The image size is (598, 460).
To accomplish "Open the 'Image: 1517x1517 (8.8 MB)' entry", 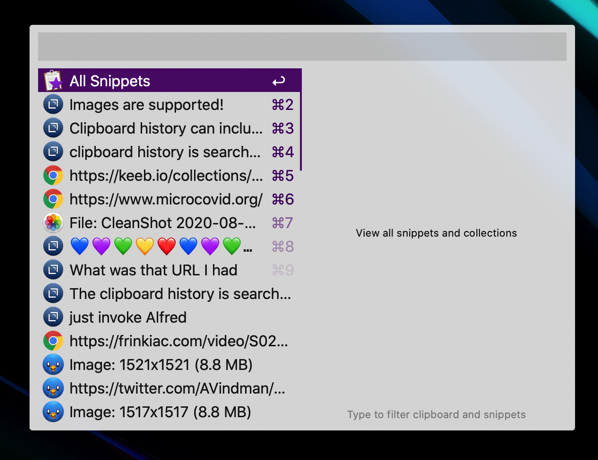I will pos(170,412).
